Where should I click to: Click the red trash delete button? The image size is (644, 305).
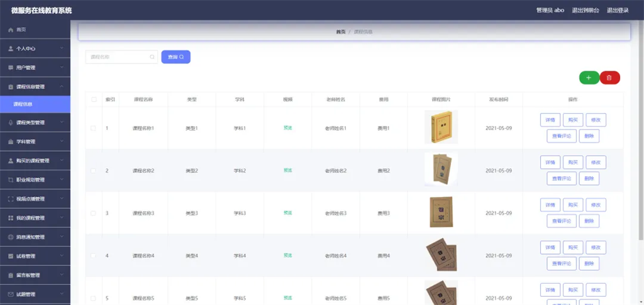point(609,77)
